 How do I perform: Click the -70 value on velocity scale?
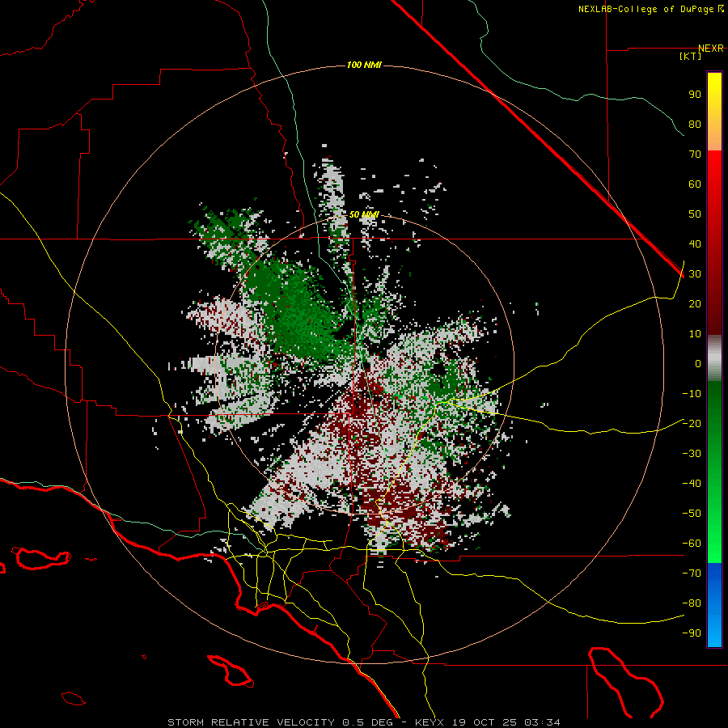click(x=692, y=573)
